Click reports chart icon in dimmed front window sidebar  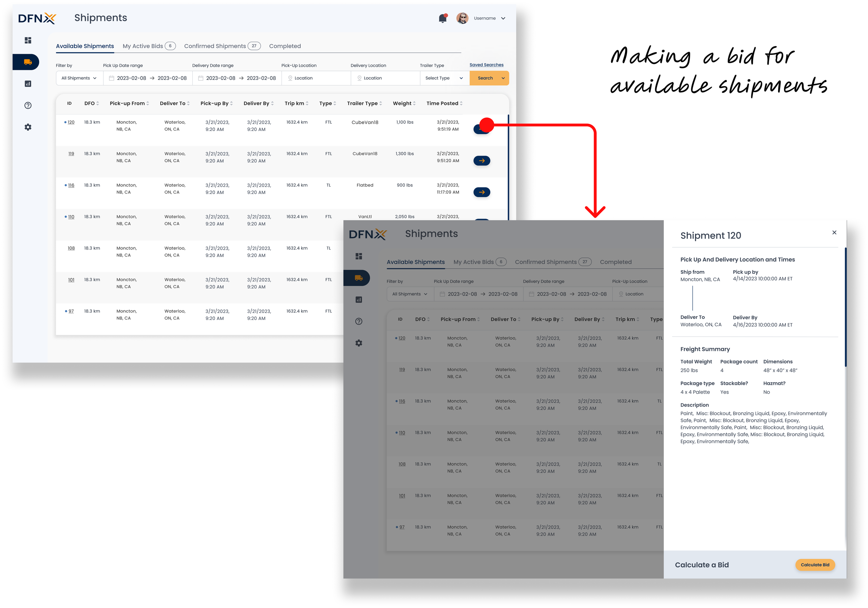click(x=358, y=299)
